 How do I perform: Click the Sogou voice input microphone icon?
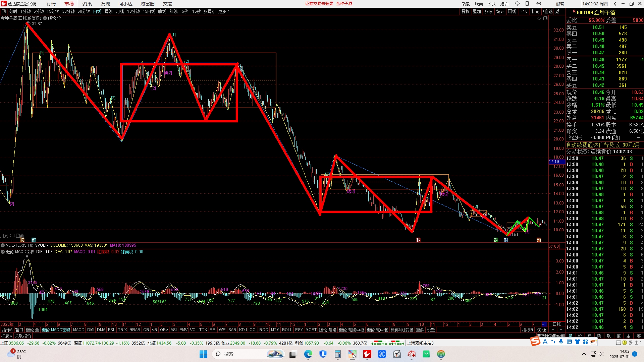pyautogui.click(x=561, y=342)
